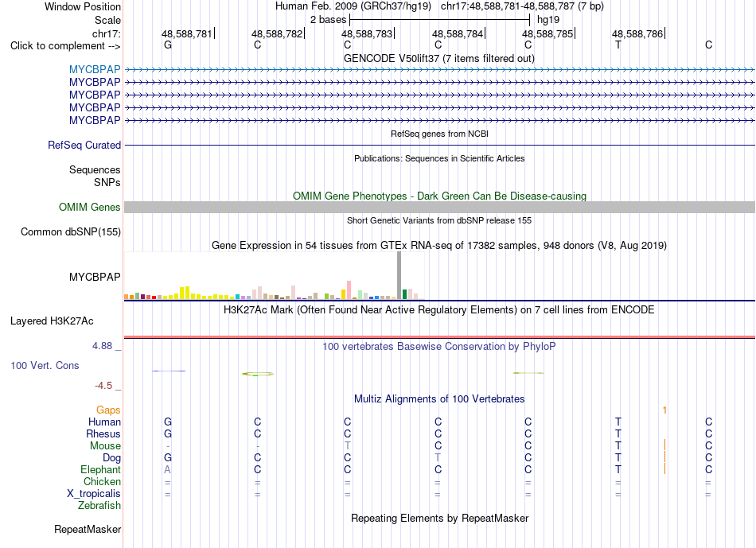Click the G base in the Rhesus row

click(168, 434)
